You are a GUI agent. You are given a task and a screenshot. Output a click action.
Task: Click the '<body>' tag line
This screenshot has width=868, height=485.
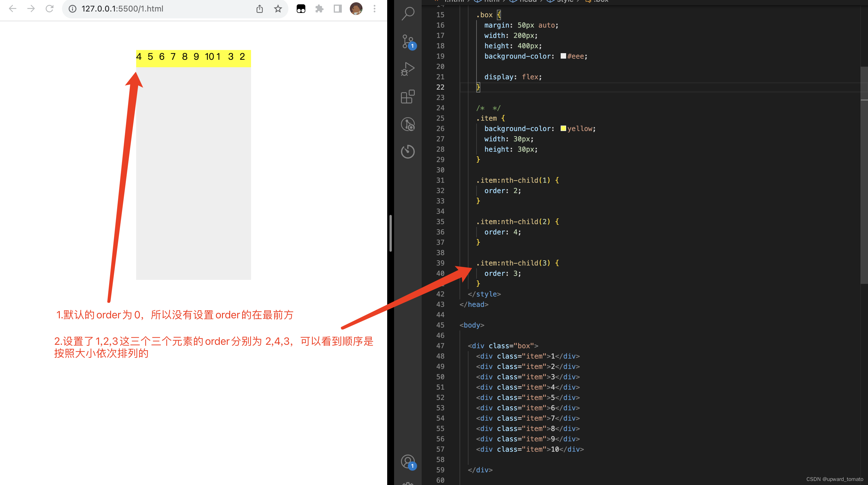pyautogui.click(x=472, y=325)
